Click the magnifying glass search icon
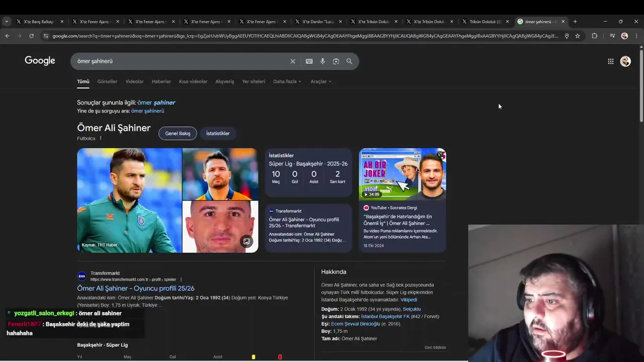This screenshot has height=362, width=644. tap(349, 61)
